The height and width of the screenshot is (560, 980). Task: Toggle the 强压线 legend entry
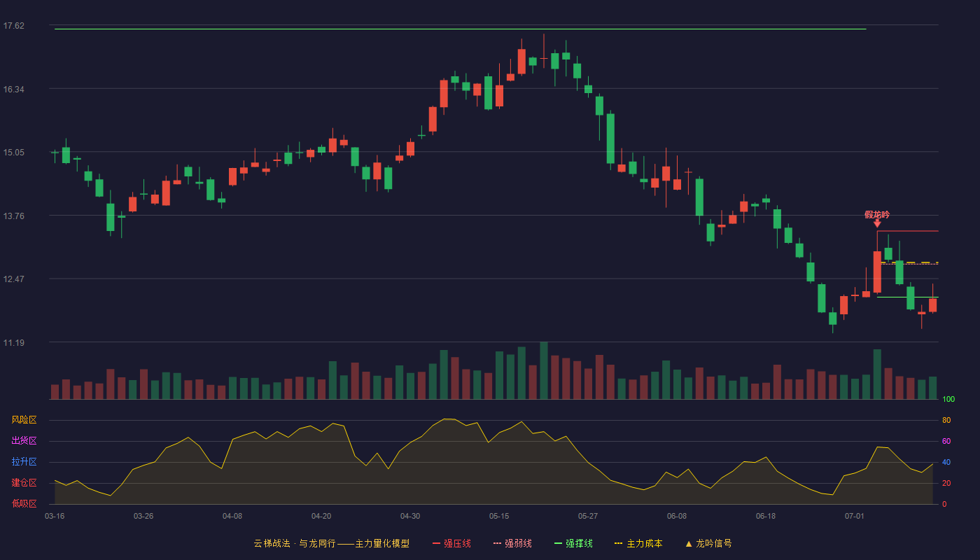(x=451, y=543)
